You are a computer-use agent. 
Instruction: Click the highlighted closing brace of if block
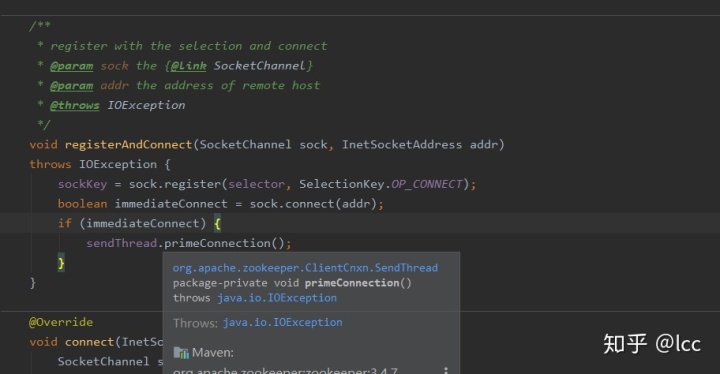click(x=61, y=263)
